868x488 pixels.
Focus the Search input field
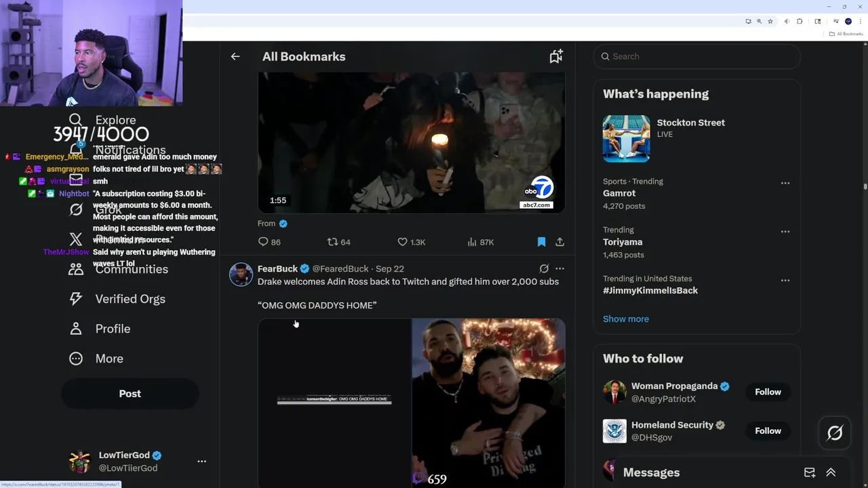pos(697,56)
